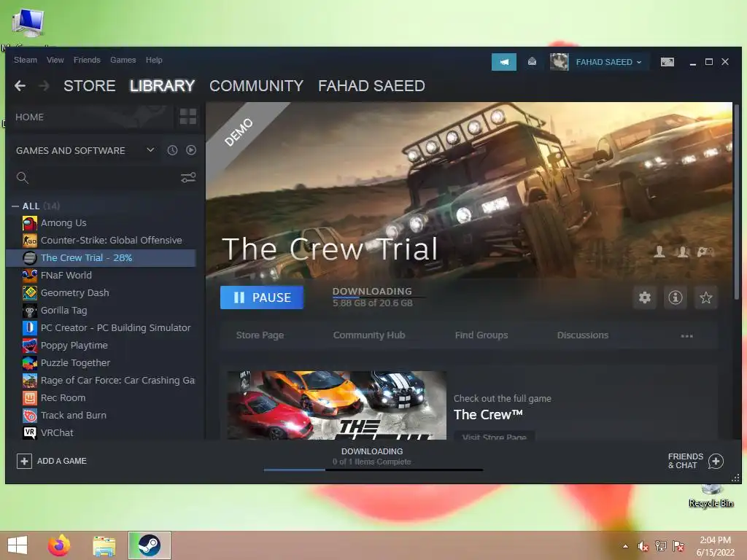The width and height of the screenshot is (747, 560).
Task: Show ready-to-play games icon
Action: tap(191, 150)
